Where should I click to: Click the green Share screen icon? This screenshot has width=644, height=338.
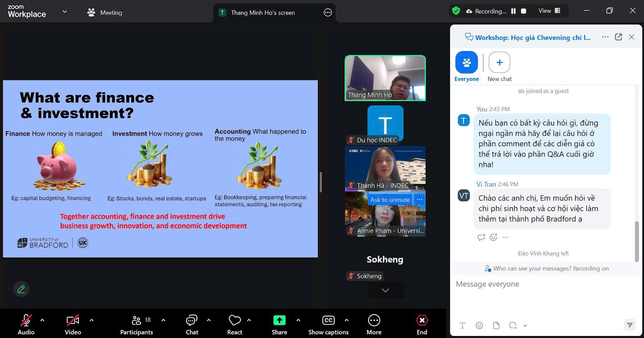click(279, 321)
